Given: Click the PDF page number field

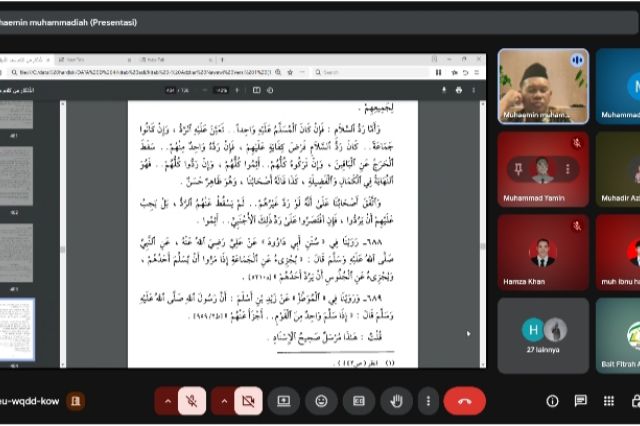Looking at the screenshot, I should [x=170, y=90].
